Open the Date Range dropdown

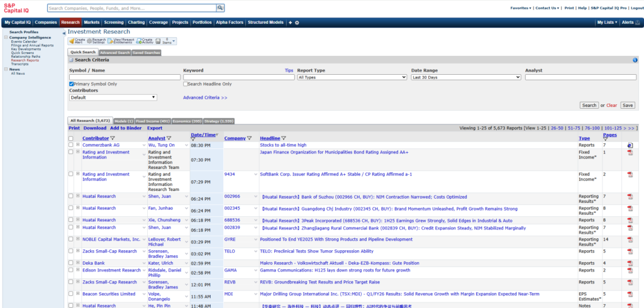pyautogui.click(x=465, y=77)
